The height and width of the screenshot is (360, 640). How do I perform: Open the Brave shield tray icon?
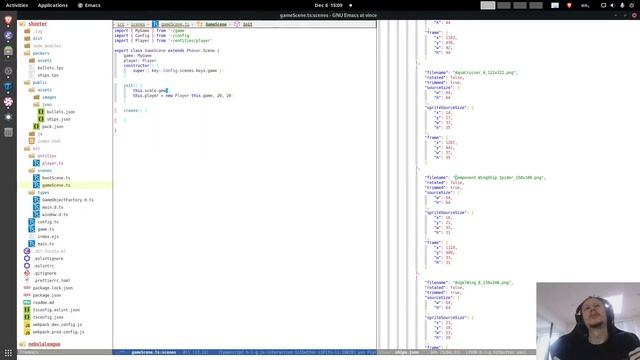click(x=569, y=5)
